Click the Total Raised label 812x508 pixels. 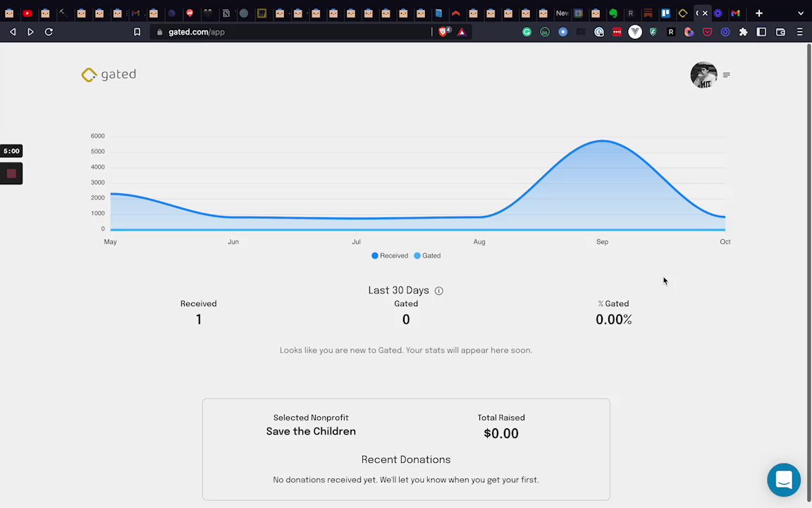501,418
